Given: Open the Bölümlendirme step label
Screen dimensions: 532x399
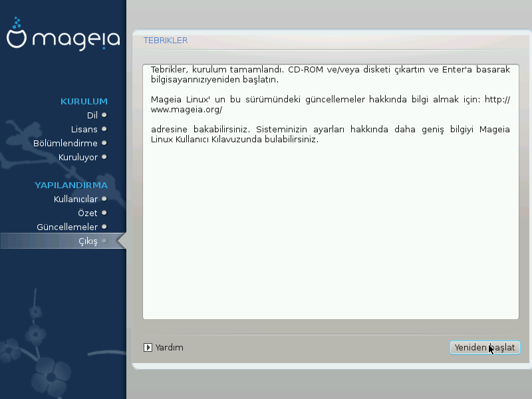Looking at the screenshot, I should (x=65, y=143).
